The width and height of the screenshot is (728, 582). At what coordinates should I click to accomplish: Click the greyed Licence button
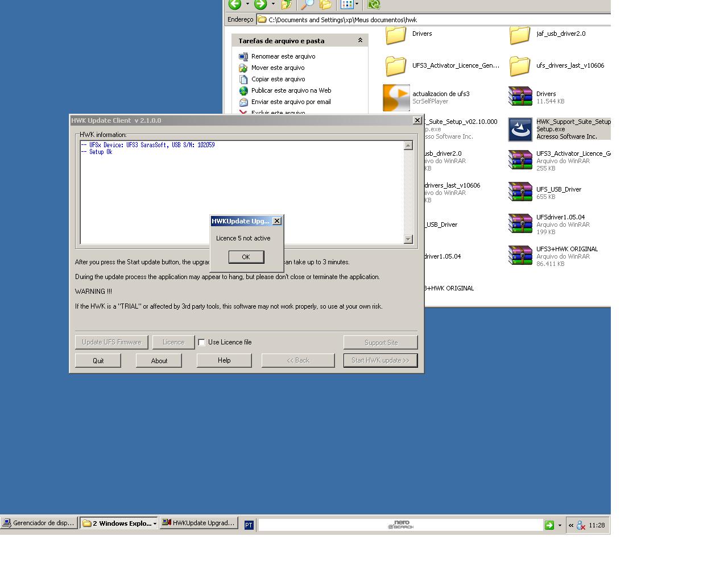click(173, 342)
